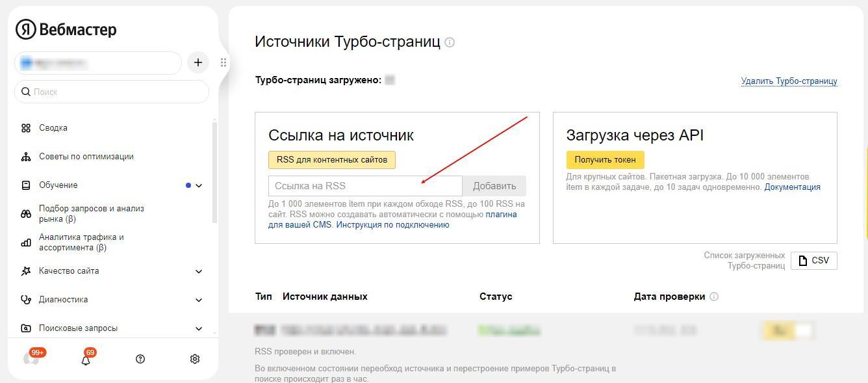Add a new site with plus button
Image resolution: width=868 pixels, height=383 pixels.
pyautogui.click(x=198, y=62)
